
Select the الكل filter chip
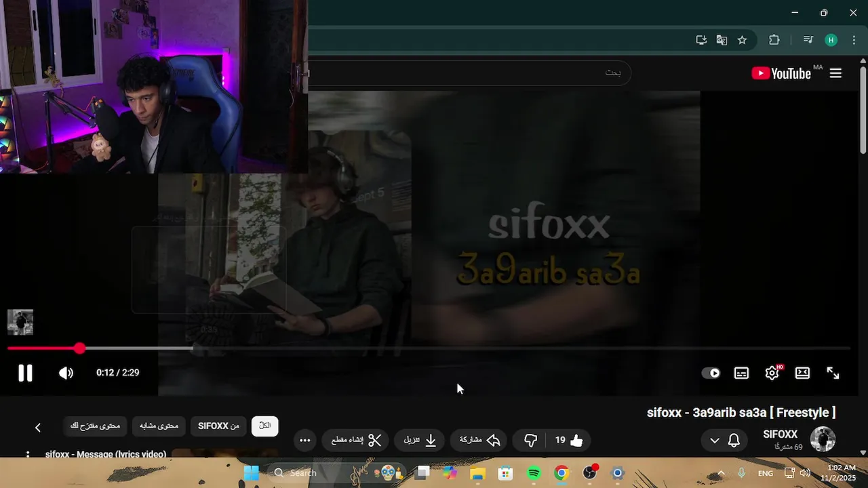pyautogui.click(x=265, y=426)
